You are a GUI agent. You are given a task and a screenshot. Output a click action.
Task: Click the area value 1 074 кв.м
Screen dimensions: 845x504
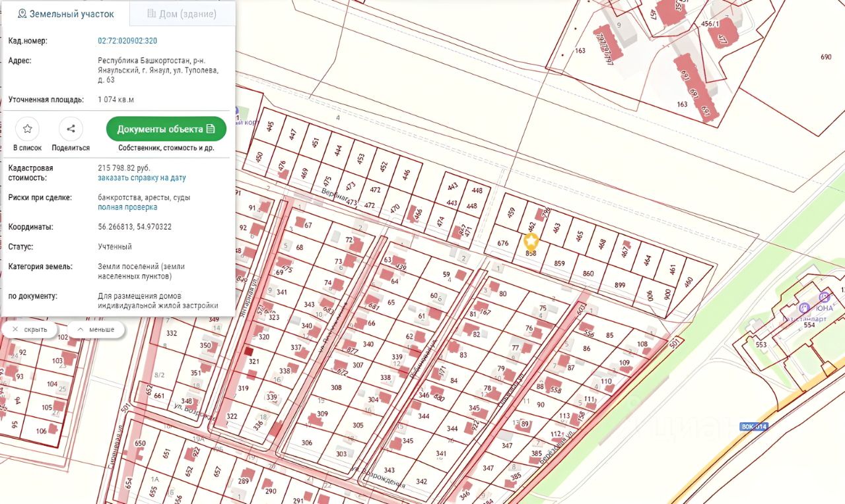pos(116,100)
